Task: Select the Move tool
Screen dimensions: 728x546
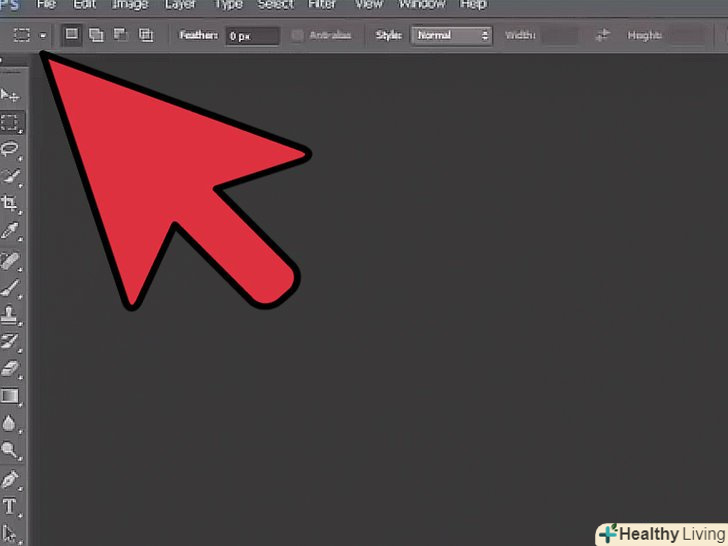Action: coord(9,95)
